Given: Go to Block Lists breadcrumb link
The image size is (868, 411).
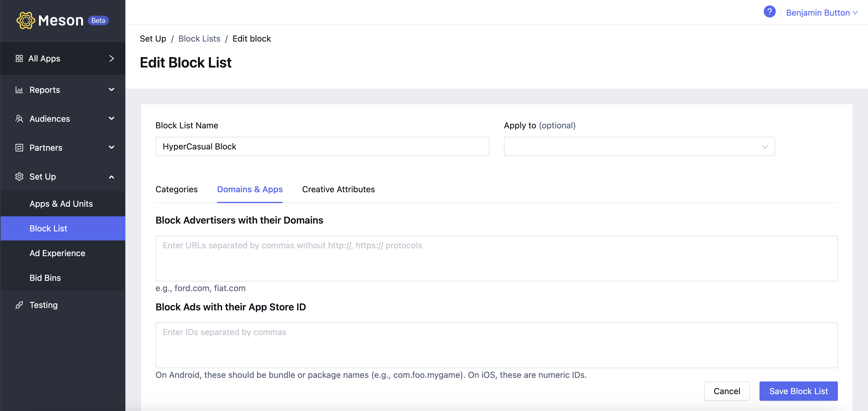Looking at the screenshot, I should tap(199, 39).
